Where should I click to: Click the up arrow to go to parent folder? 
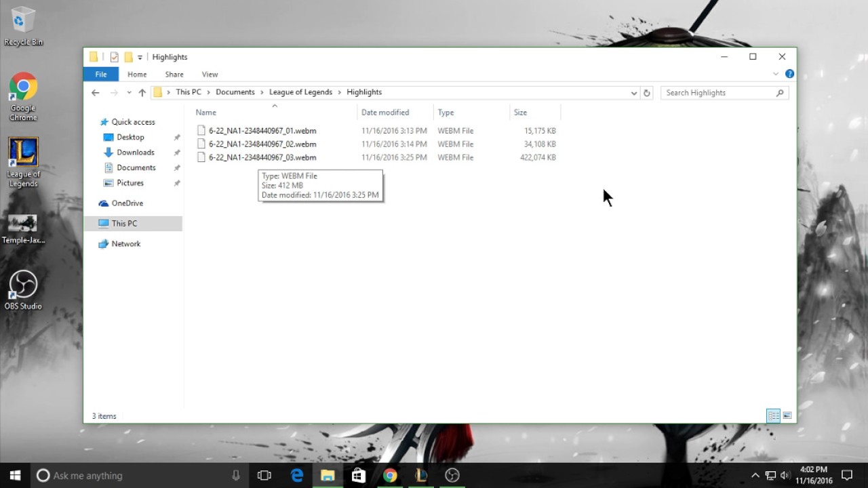pos(142,92)
